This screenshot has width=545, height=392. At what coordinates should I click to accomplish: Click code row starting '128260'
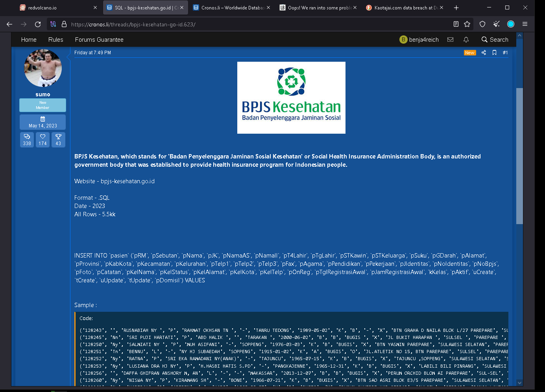[x=294, y=380]
